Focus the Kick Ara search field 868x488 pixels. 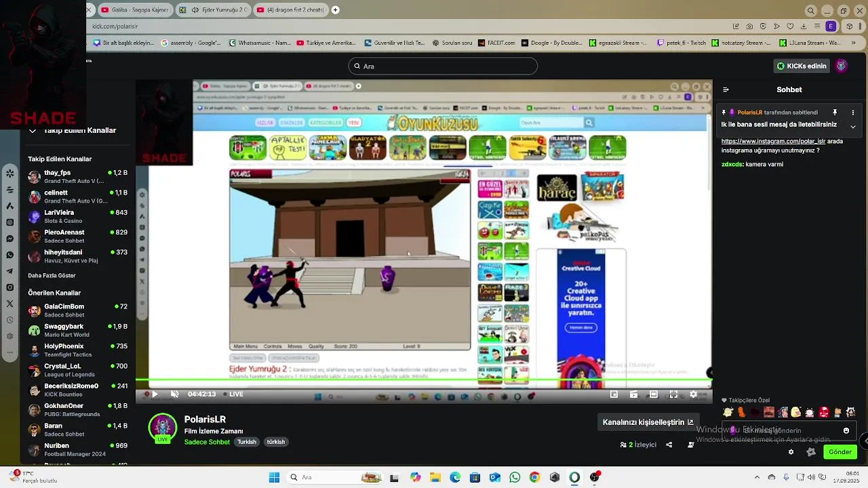[x=443, y=66]
